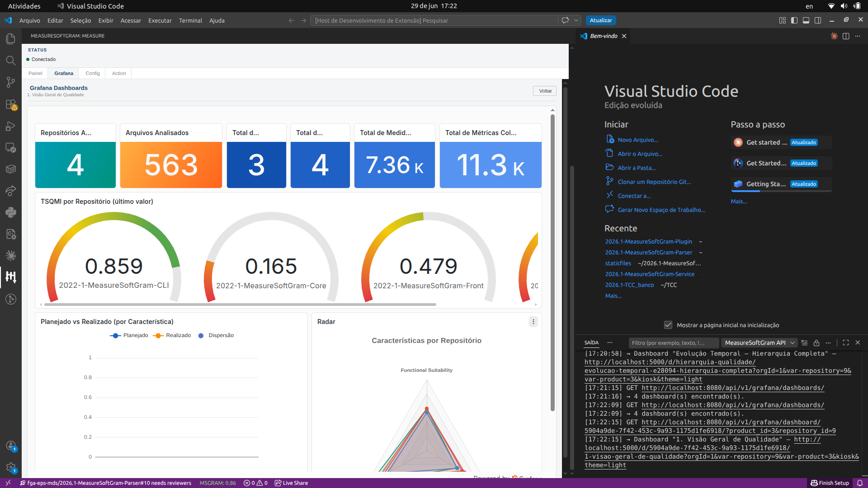Open errors and warnings count in status bar
This screenshot has height=488, width=868.
point(255,483)
